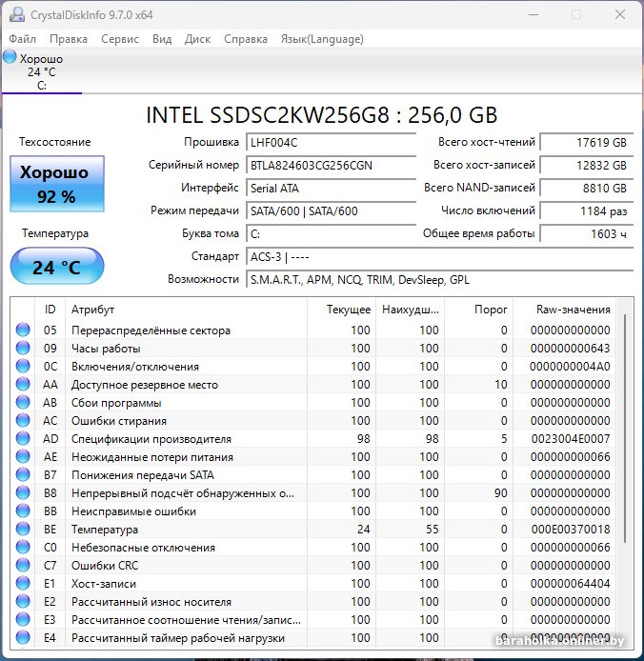Click status orb for AD Спецификации производителя
This screenshot has width=644, height=661.
point(23,438)
